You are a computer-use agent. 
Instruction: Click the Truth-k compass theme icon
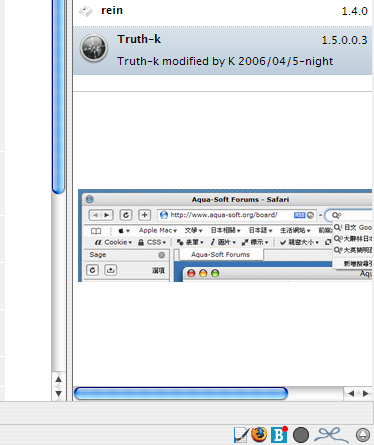(x=94, y=48)
